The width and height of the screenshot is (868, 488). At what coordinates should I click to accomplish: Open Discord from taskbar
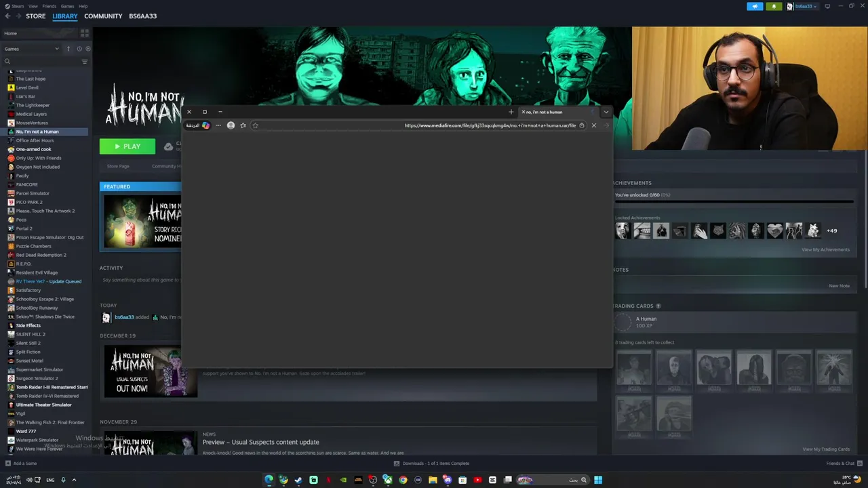pos(448,480)
